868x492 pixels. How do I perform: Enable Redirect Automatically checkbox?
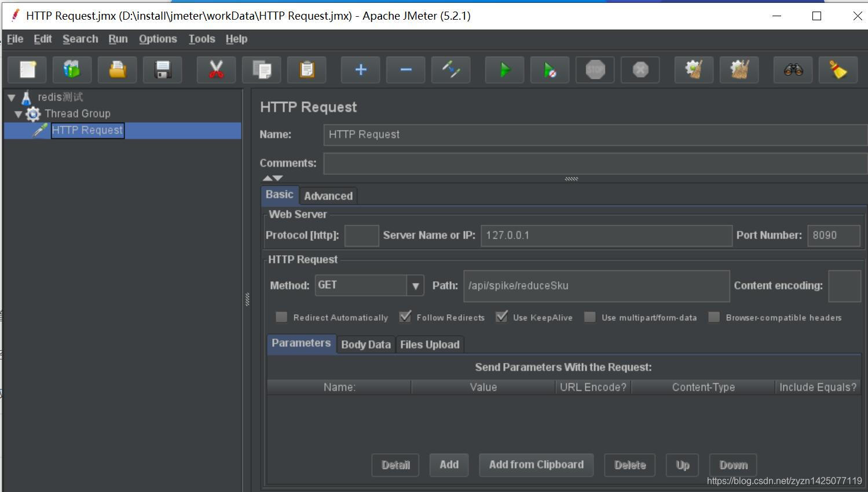point(281,317)
